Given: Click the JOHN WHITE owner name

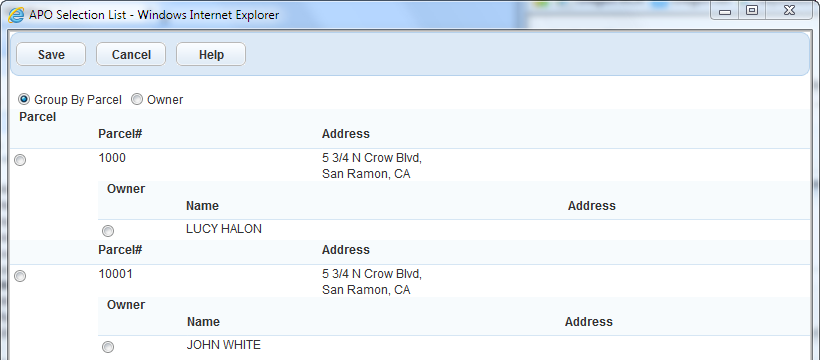Looking at the screenshot, I should point(224,345).
